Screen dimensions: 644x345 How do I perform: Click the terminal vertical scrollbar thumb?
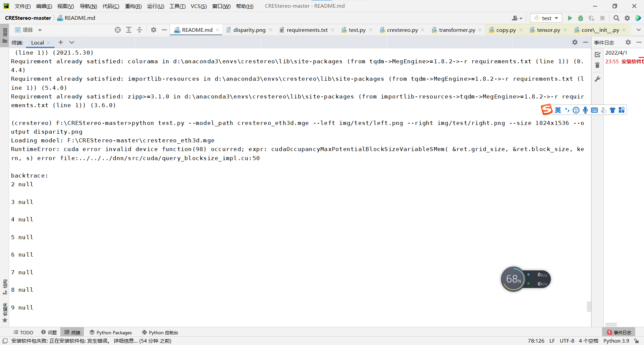589,306
